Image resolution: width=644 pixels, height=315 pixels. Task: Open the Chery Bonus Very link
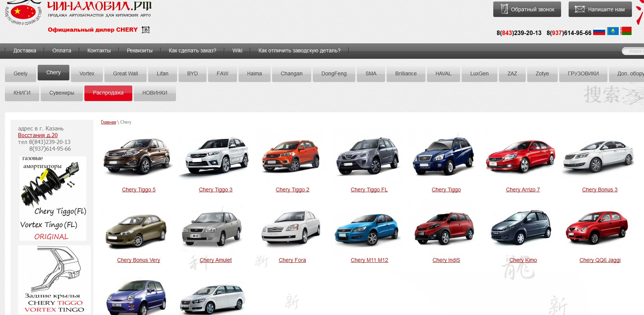[139, 260]
